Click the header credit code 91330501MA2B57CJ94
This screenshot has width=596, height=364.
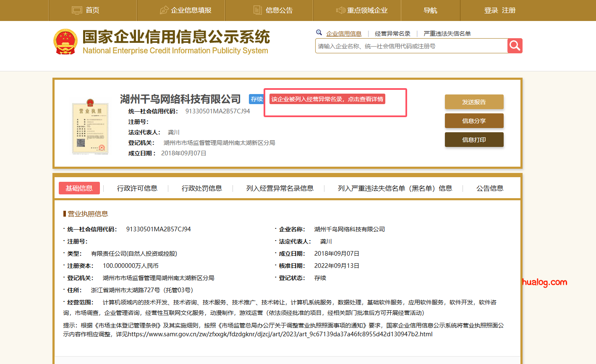coord(217,111)
